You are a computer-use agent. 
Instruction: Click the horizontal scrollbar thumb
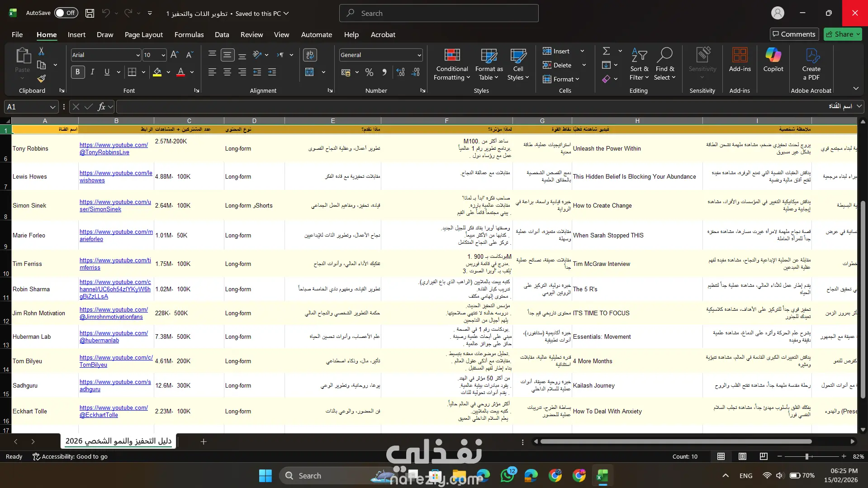pos(676,441)
